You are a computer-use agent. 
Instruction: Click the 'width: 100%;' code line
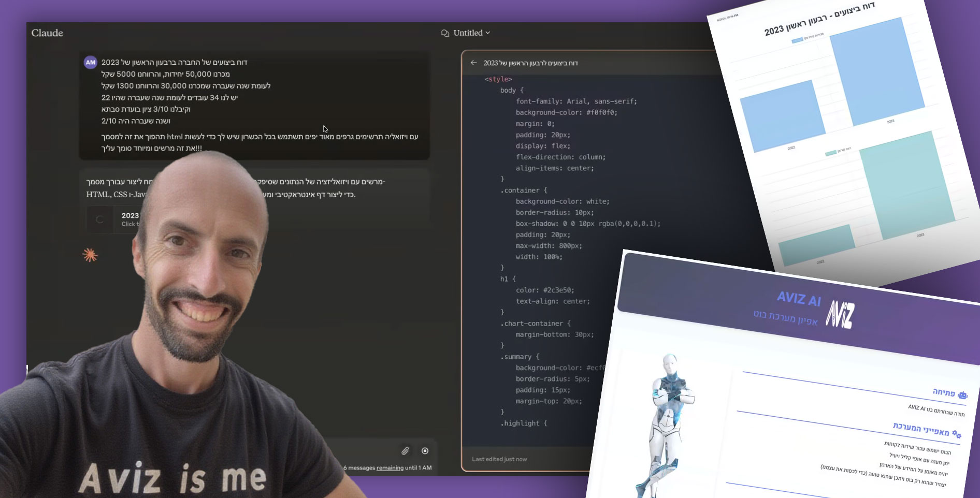(x=539, y=257)
